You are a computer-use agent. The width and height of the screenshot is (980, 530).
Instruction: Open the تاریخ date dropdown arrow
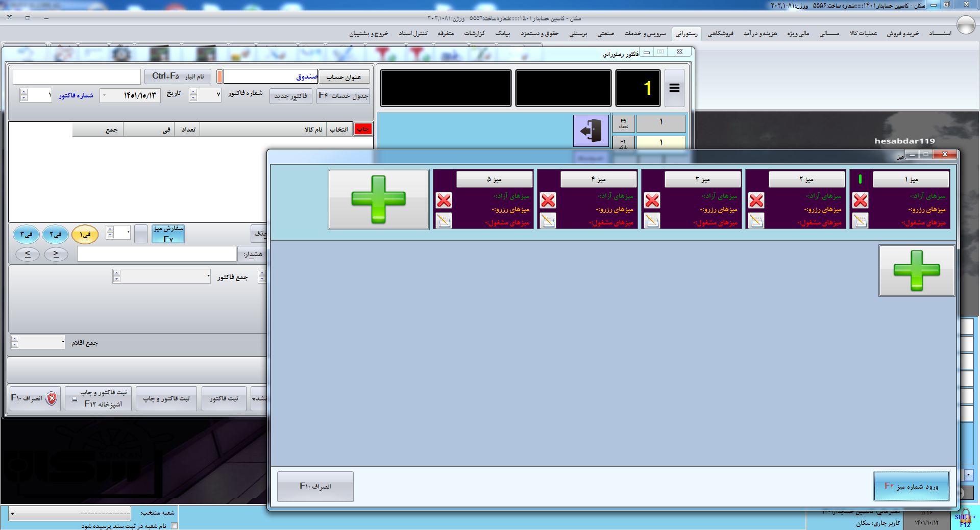(x=105, y=95)
